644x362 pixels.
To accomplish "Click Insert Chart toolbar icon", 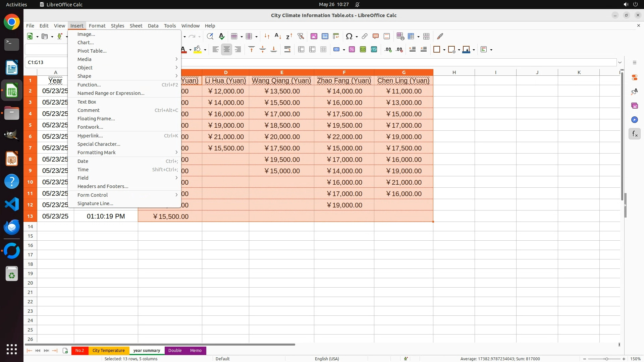I will [325, 36].
